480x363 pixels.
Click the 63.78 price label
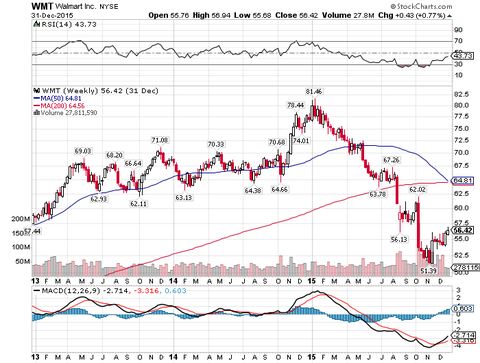[x=378, y=194]
